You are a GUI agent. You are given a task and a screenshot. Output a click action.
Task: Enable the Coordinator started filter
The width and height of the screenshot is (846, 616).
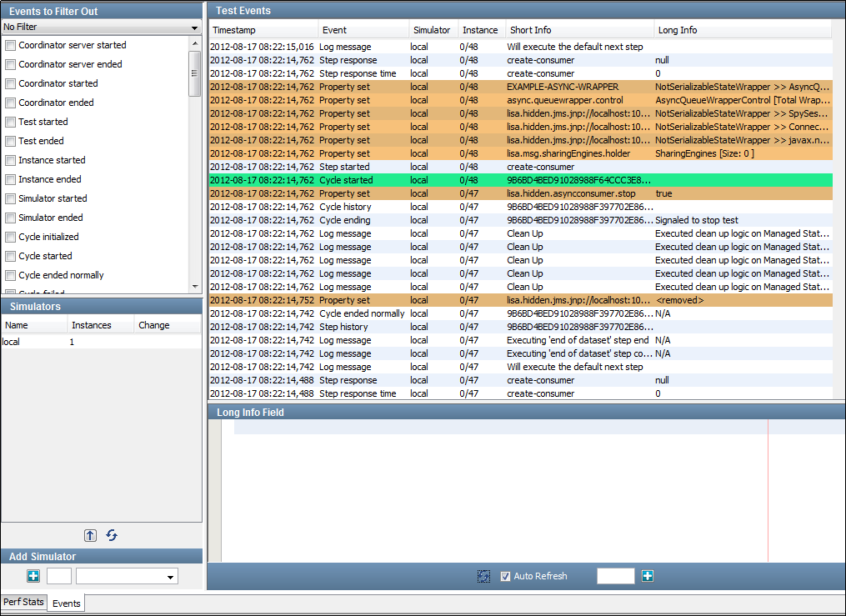(x=10, y=83)
